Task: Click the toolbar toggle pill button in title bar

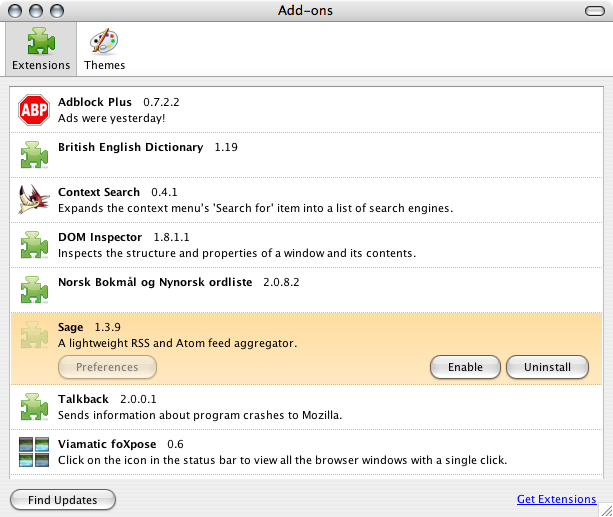Action: coord(595,11)
